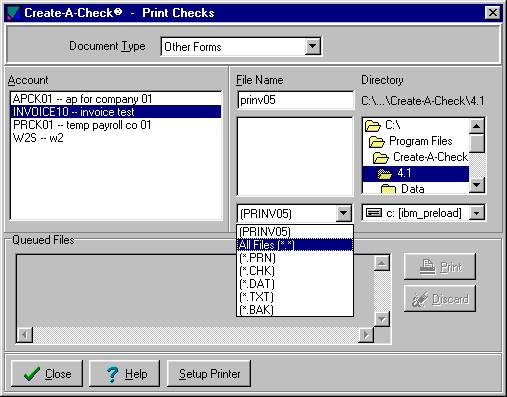This screenshot has height=397, width=507.
Task: Click the green checkmark icon on Close
Action: pos(32,374)
